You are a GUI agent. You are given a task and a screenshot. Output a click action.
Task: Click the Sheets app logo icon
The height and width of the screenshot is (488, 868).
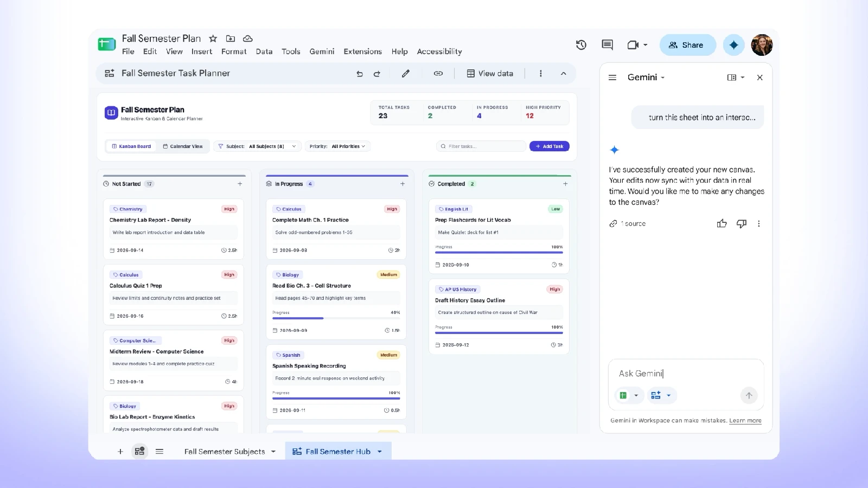(107, 44)
